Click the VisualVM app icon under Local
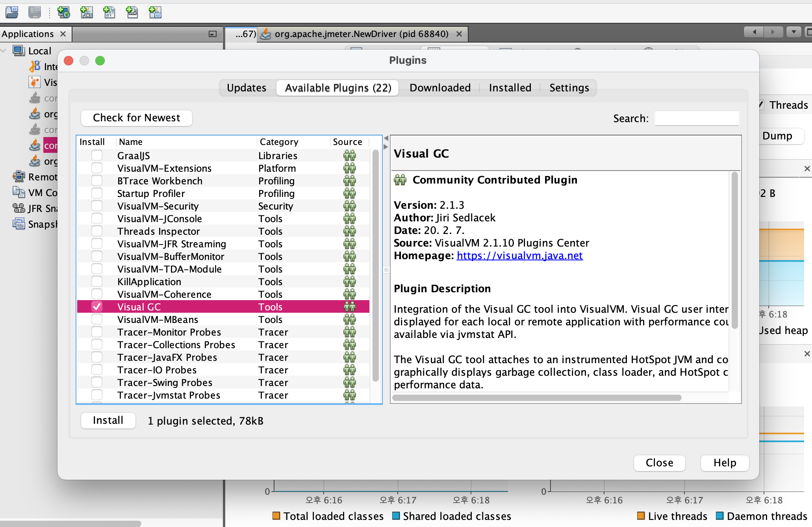812x527 pixels. (x=35, y=82)
